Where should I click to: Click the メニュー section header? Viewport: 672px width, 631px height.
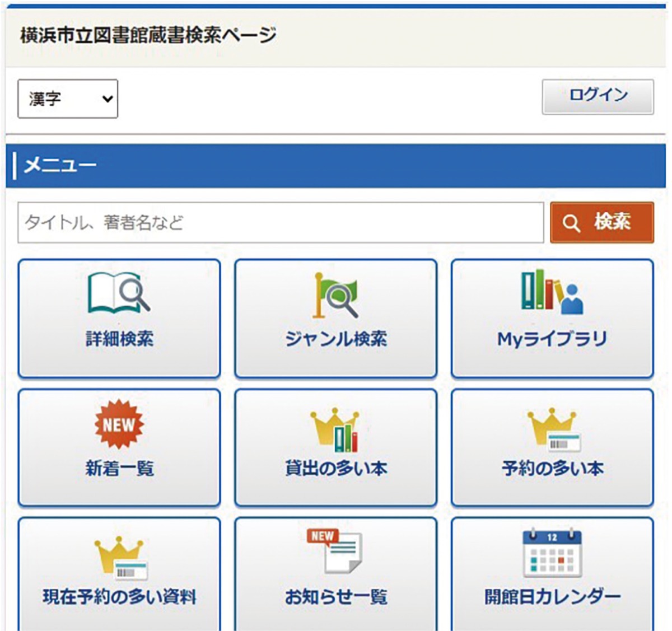60,165
